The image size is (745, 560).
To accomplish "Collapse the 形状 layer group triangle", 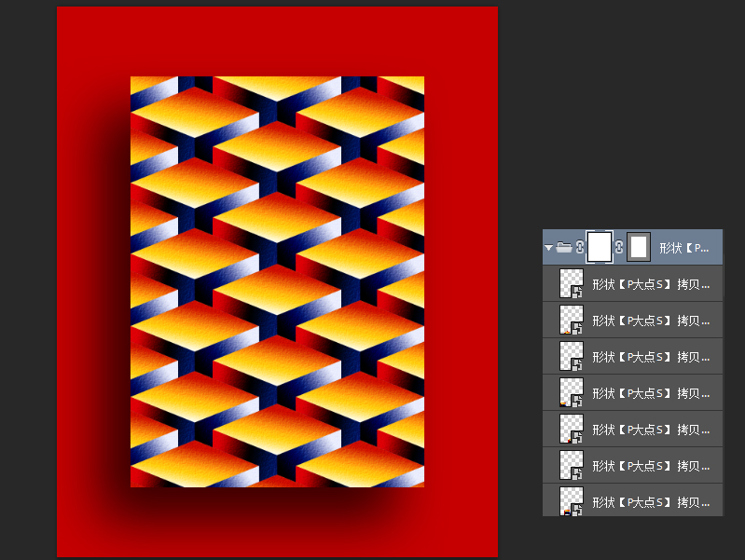I will 548,248.
